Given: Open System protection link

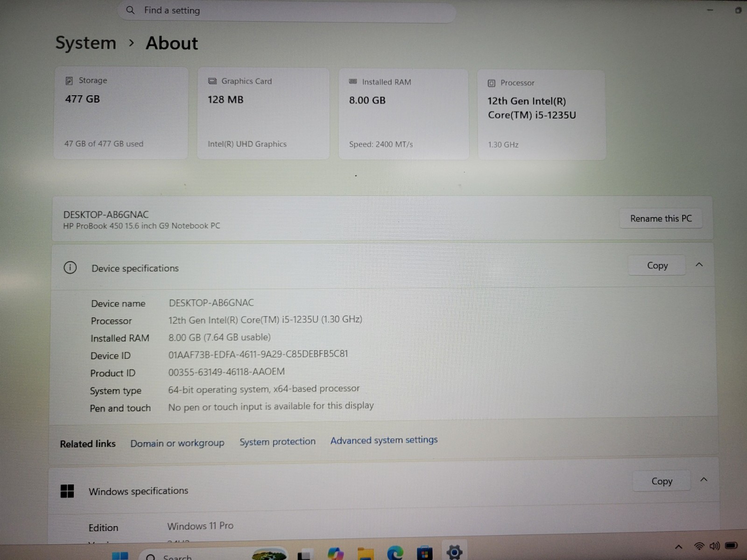Looking at the screenshot, I should point(278,441).
